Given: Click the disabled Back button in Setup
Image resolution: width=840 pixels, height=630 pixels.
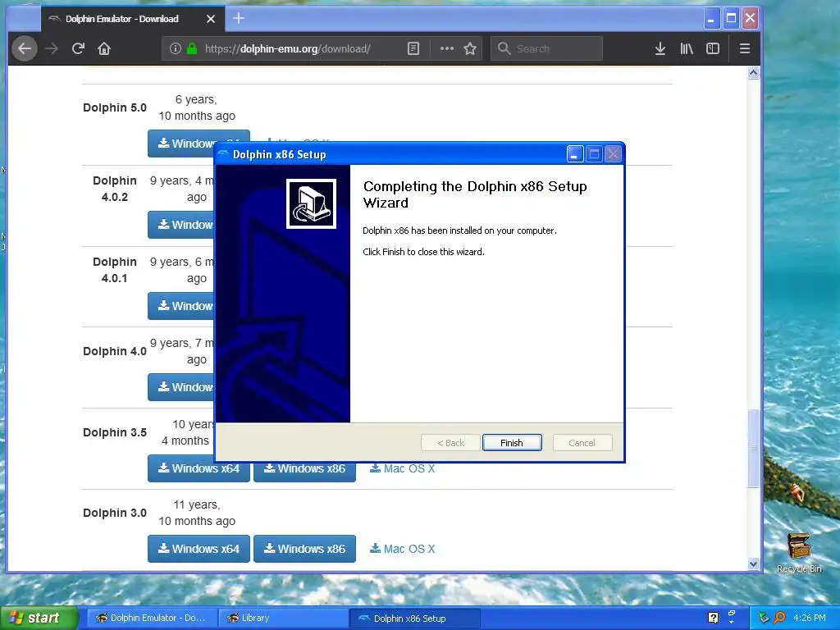Looking at the screenshot, I should click(x=450, y=442).
